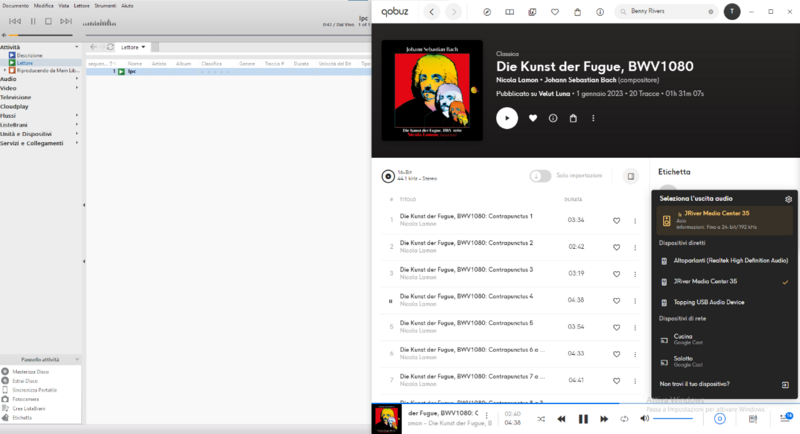This screenshot has width=800, height=434.
Task: Play the Die Kunst der Fuge album
Action: click(507, 118)
